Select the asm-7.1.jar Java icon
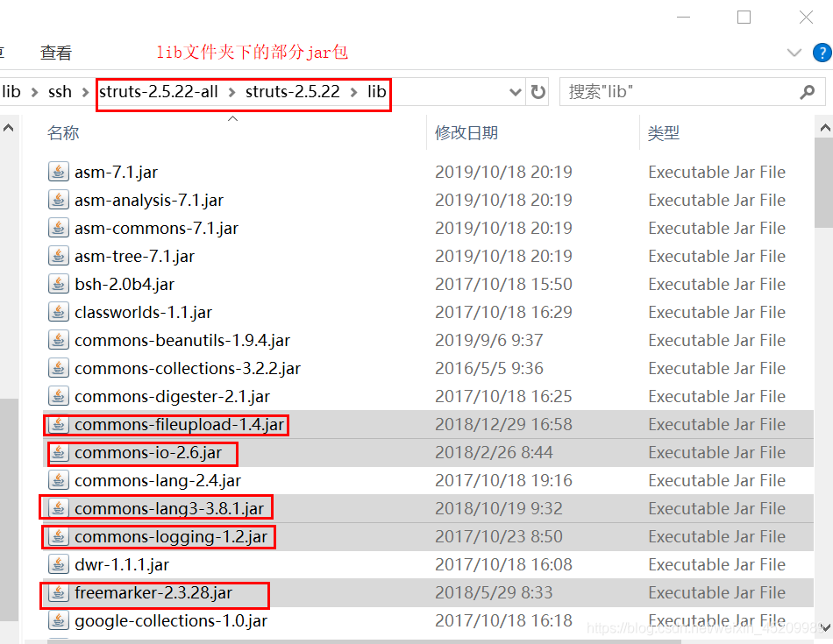 (58, 172)
